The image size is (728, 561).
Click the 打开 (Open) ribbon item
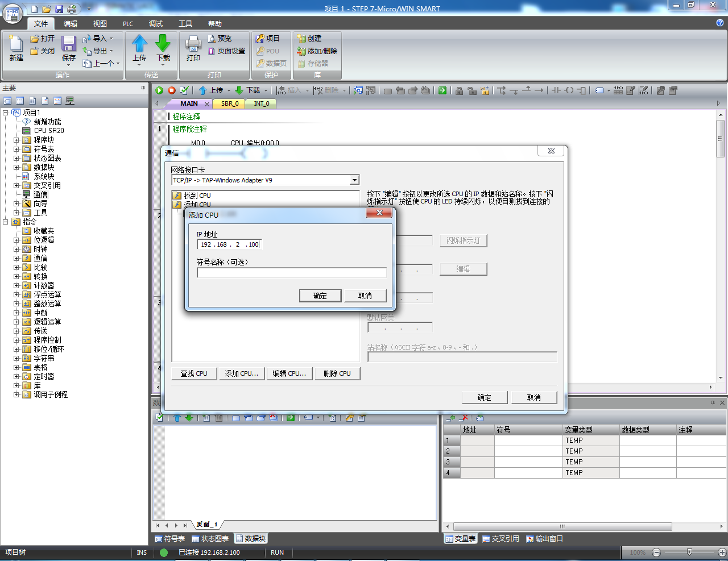point(43,39)
